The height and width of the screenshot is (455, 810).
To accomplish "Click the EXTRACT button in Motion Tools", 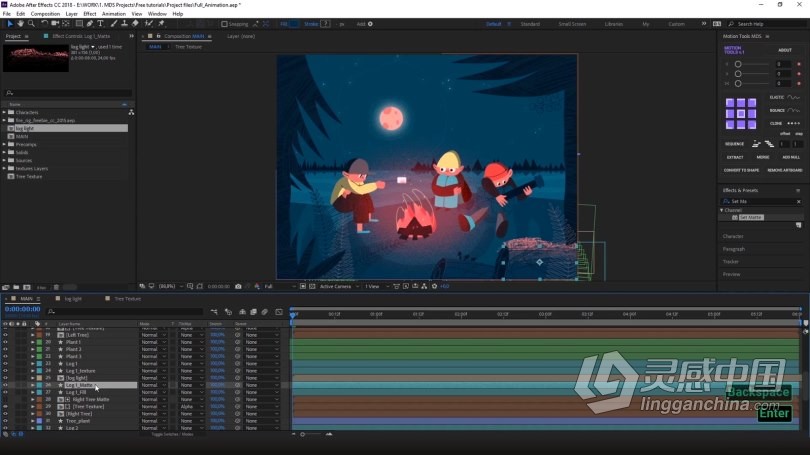I will point(735,157).
